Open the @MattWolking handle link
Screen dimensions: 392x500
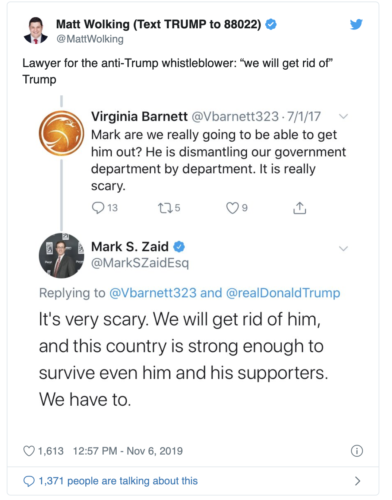90,39
